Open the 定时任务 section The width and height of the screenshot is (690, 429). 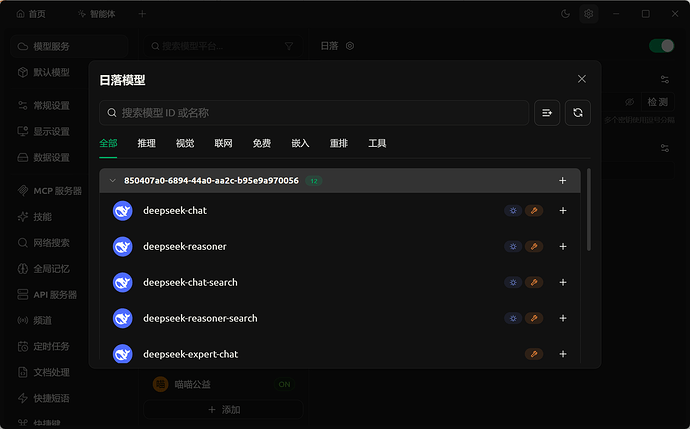tap(44, 347)
